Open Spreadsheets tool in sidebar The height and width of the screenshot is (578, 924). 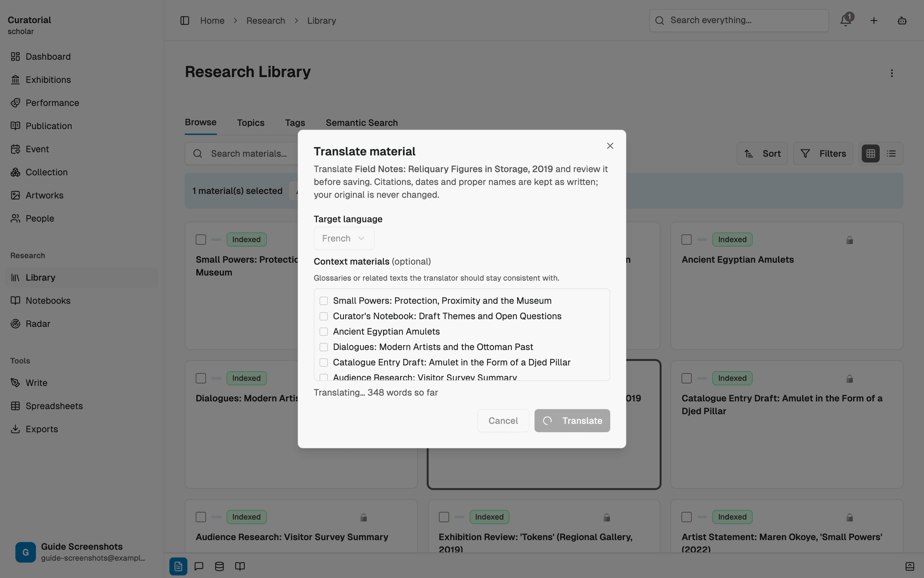(81, 406)
